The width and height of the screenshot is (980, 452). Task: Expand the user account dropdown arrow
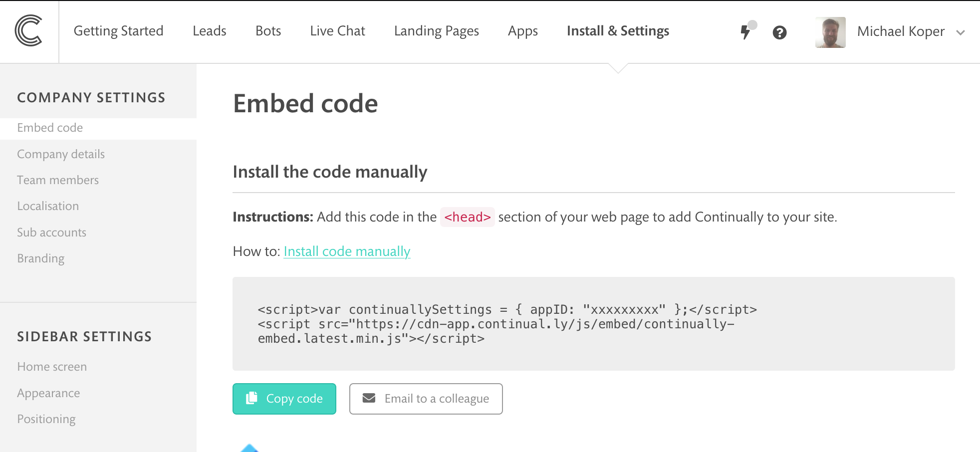point(961,33)
